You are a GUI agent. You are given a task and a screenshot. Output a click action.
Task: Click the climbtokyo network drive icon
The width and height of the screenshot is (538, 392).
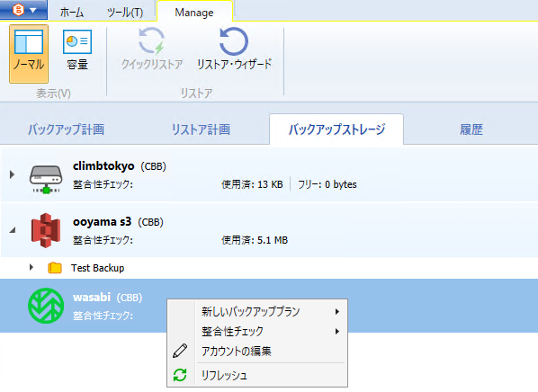click(x=46, y=179)
